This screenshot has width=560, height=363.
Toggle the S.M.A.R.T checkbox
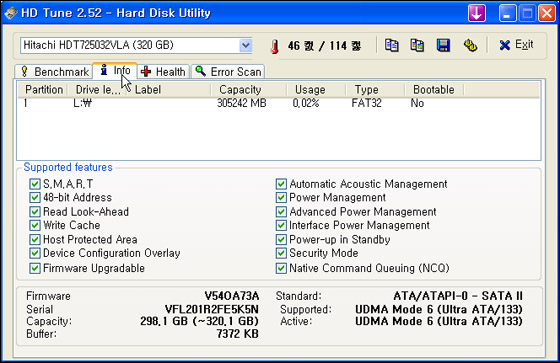35,184
